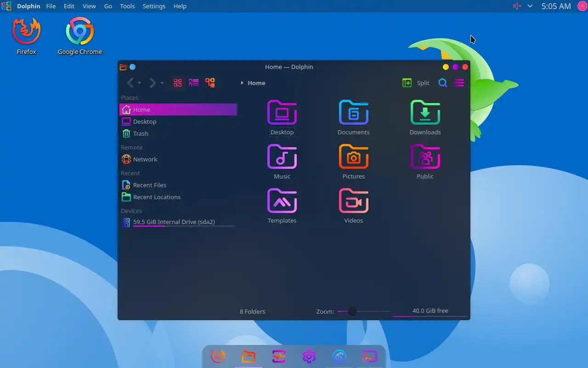
Task: Open the blue circular update dock icon
Action: (x=339, y=356)
